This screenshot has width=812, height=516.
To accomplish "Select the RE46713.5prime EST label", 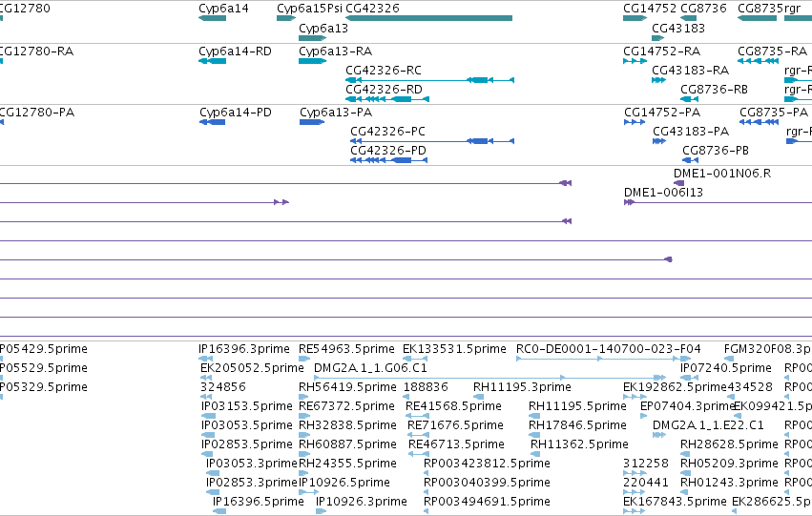I will [x=456, y=445].
